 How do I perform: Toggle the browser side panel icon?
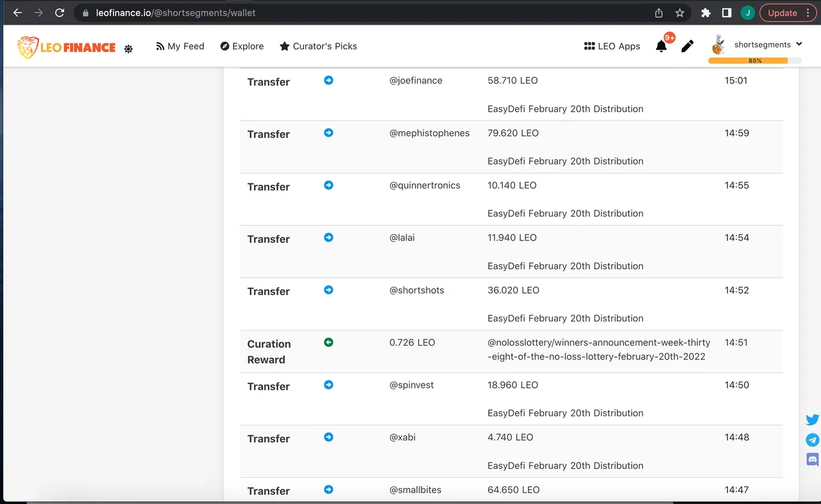coord(727,13)
